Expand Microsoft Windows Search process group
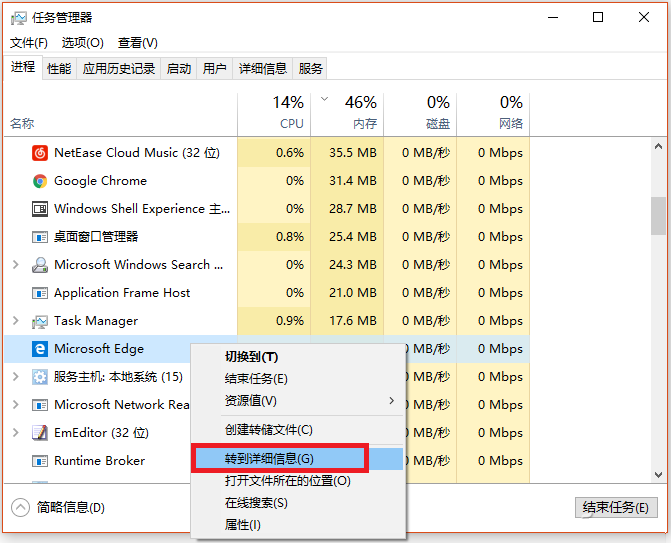671x543 pixels. tap(16, 265)
